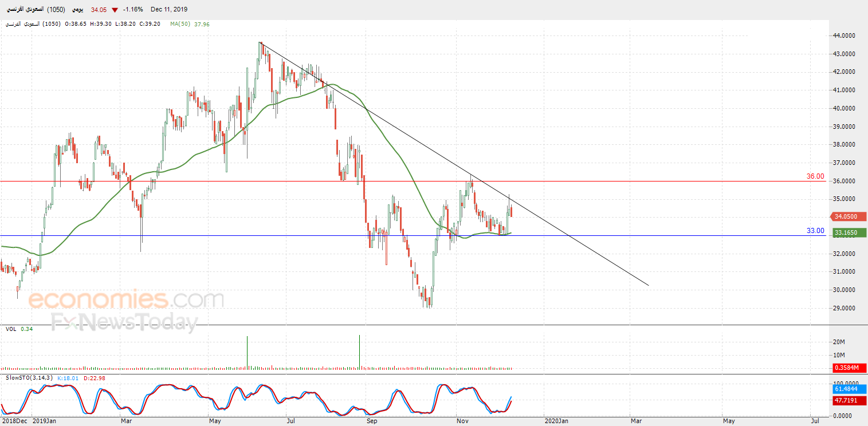This screenshot has width=868, height=426.
Task: Click the low value L:38.20
Action: click(124, 24)
